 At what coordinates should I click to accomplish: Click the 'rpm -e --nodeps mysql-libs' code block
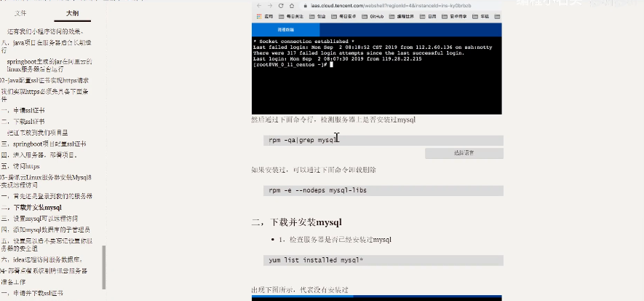pyautogui.click(x=383, y=190)
